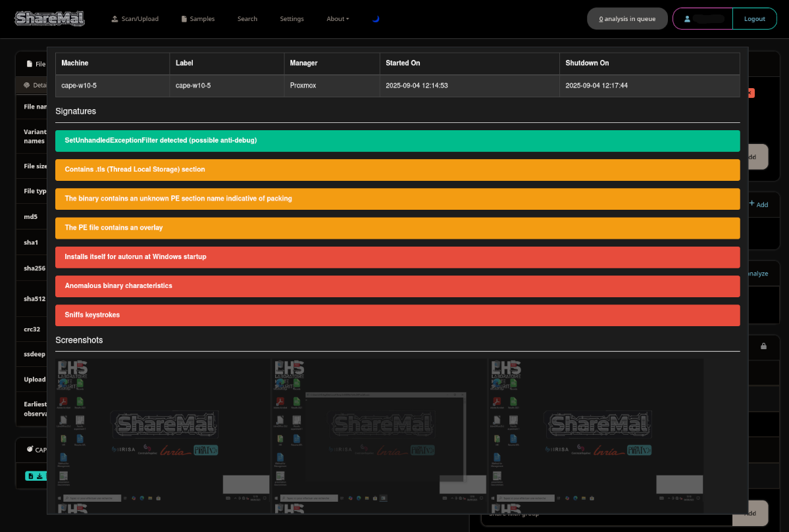Click the lock icon in right panel
789x532 pixels.
click(x=763, y=346)
